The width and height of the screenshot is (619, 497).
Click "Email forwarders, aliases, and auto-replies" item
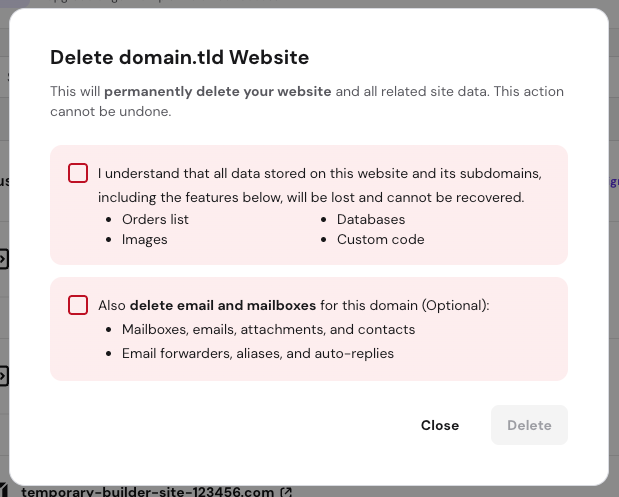click(258, 353)
